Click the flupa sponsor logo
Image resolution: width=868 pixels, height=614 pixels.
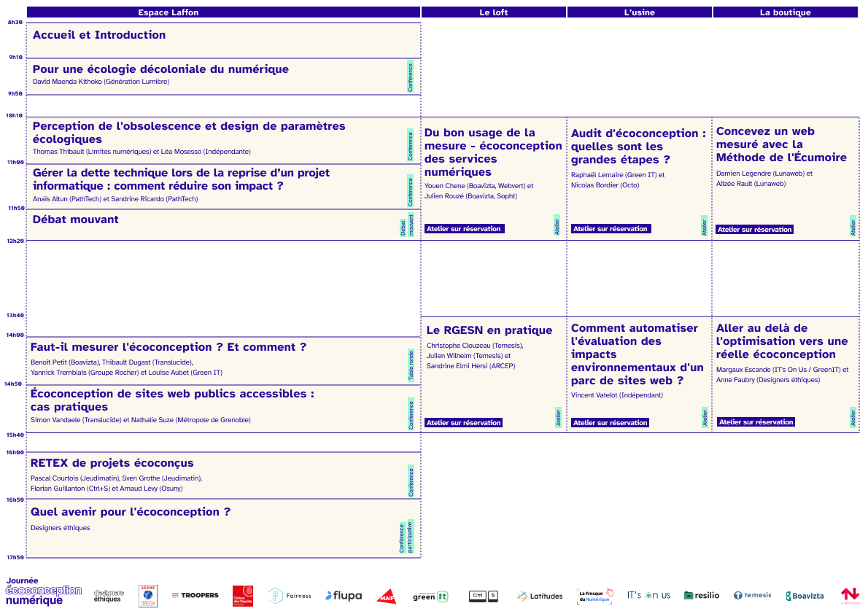click(x=344, y=596)
